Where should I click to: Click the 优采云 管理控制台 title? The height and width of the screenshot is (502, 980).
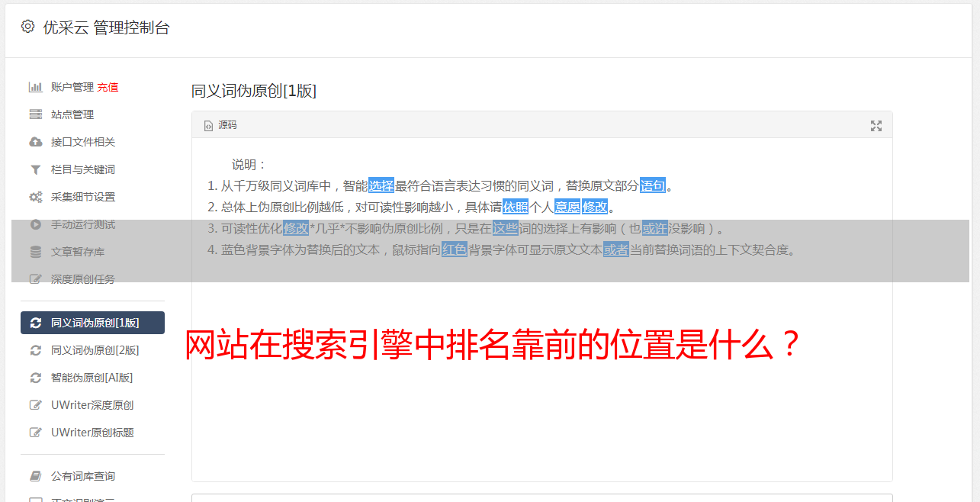point(106,27)
